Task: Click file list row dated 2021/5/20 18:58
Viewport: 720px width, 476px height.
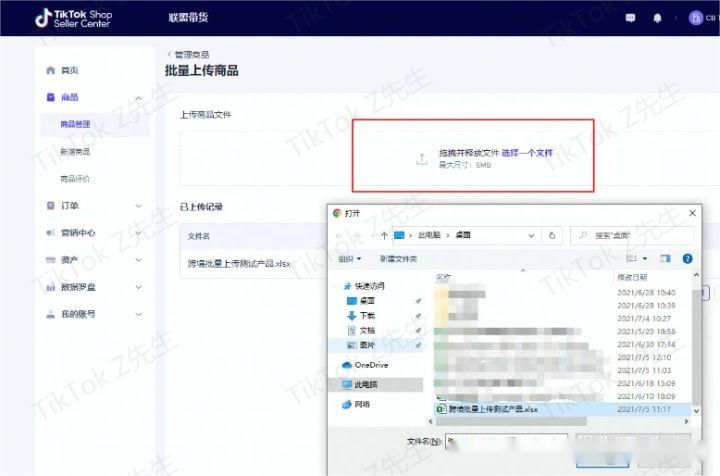Action: click(x=562, y=331)
